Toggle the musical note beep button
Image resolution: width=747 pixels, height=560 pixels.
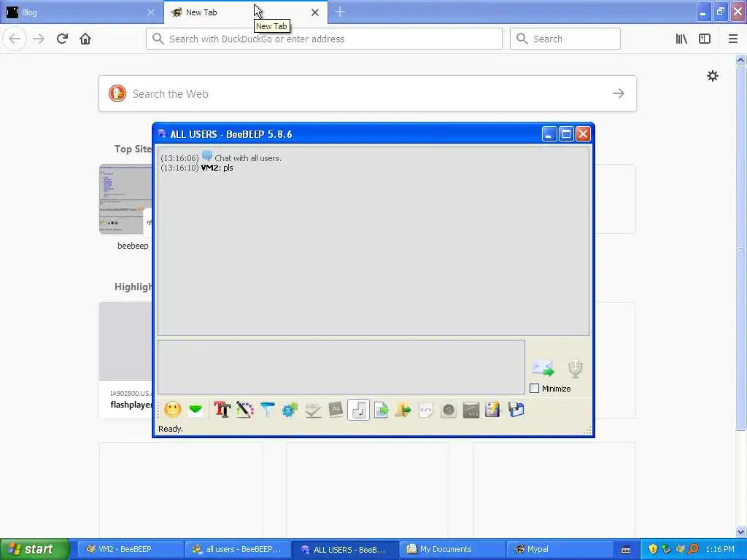click(x=358, y=410)
